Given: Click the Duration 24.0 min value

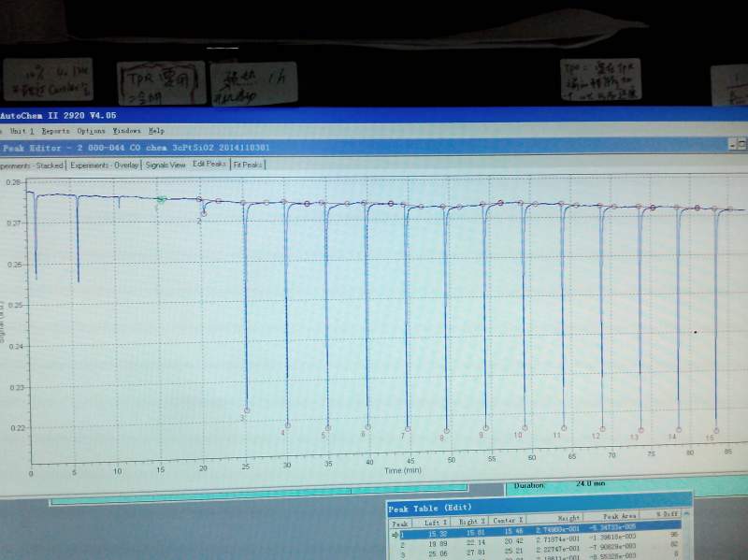Looking at the screenshot, I should coord(590,483).
